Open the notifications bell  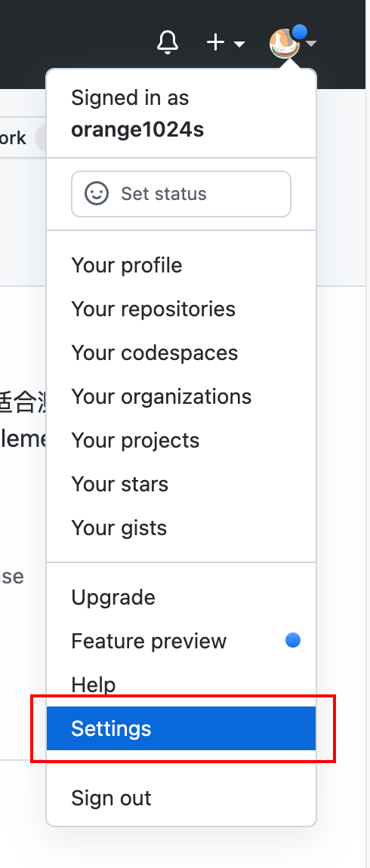pos(168,42)
